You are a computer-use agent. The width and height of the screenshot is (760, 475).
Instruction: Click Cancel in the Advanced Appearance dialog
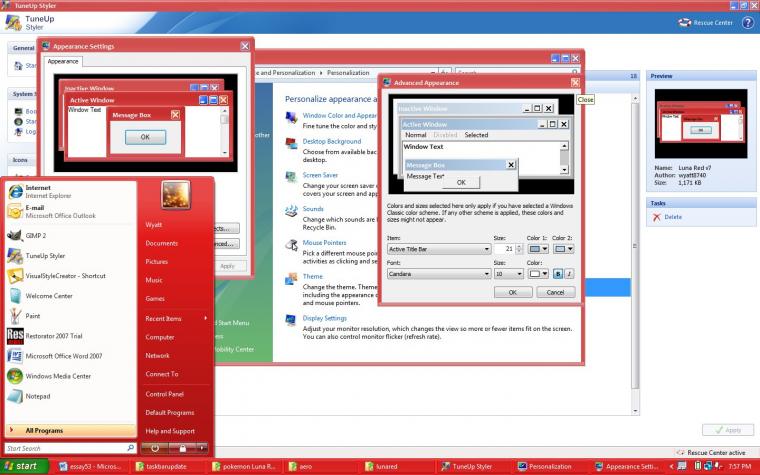(555, 292)
